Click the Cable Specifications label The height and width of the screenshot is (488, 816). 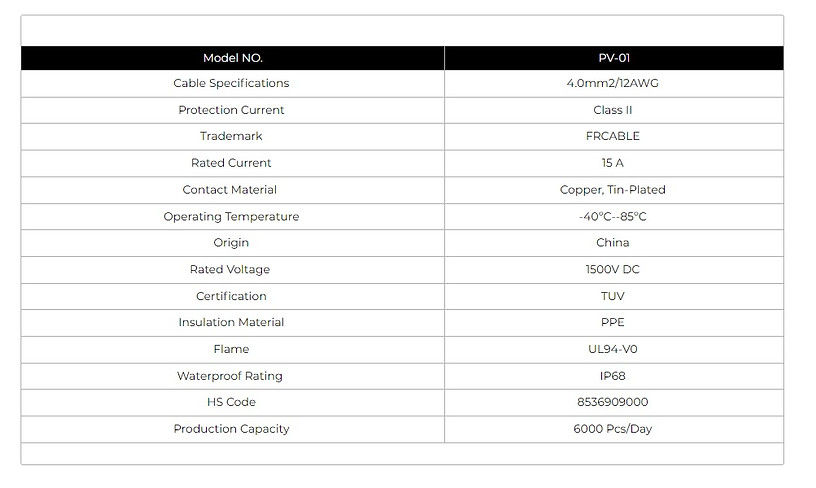coord(231,83)
